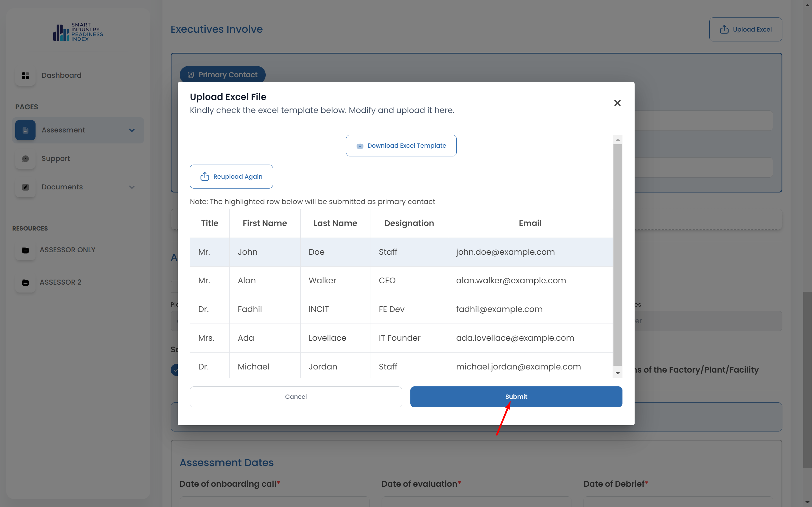The width and height of the screenshot is (812, 507).
Task: Cancel the Excel upload dialog
Action: pyautogui.click(x=296, y=397)
